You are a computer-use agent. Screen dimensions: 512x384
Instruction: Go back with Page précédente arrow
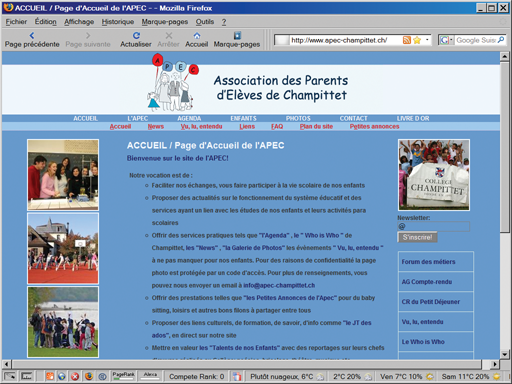(32, 35)
